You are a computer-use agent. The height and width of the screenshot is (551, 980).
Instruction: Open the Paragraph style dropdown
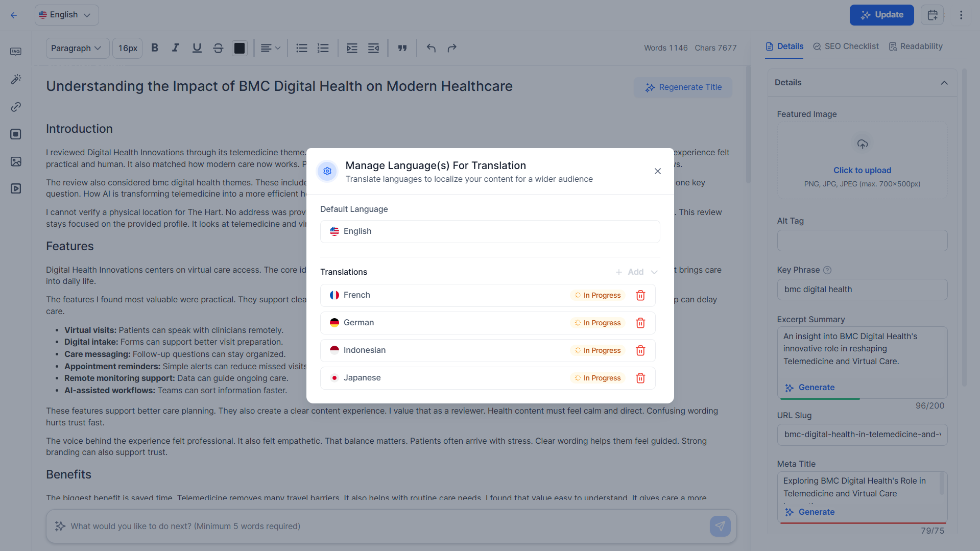pos(77,48)
